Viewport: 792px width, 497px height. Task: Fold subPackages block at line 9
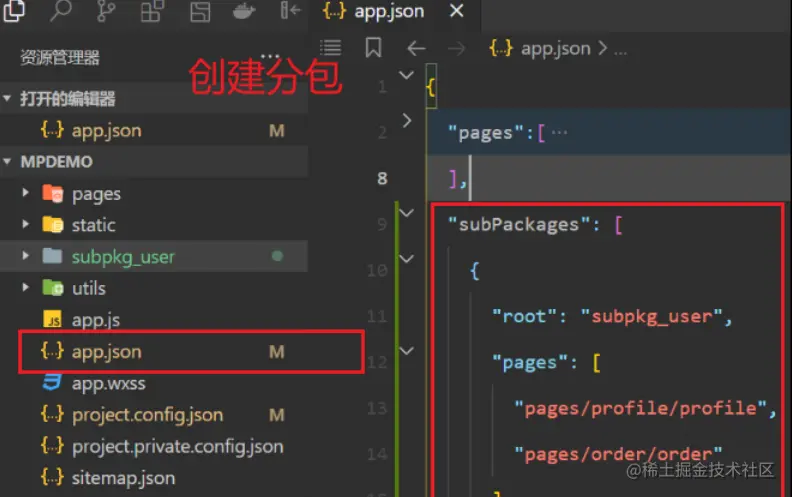coord(407,213)
